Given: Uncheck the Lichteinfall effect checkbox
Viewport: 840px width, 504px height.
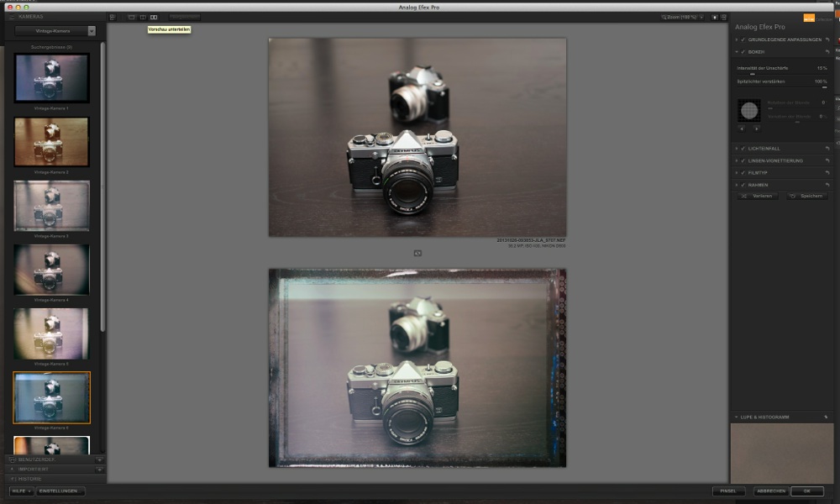Looking at the screenshot, I should (x=744, y=148).
